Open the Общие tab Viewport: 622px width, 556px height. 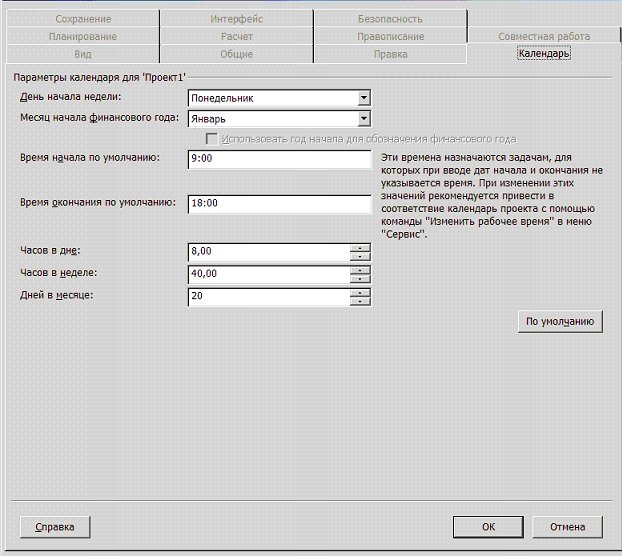click(236, 54)
